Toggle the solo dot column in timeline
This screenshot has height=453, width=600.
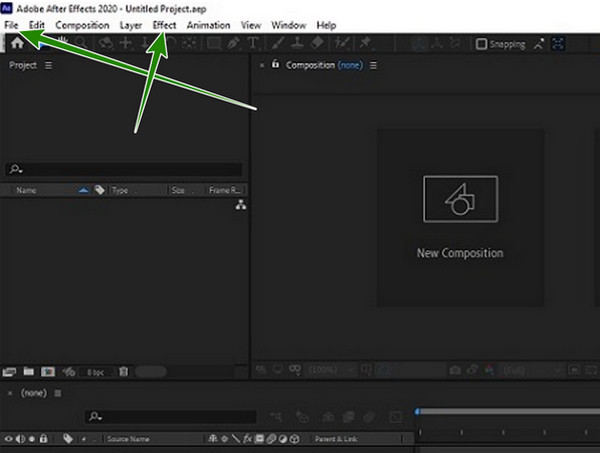pos(32,439)
